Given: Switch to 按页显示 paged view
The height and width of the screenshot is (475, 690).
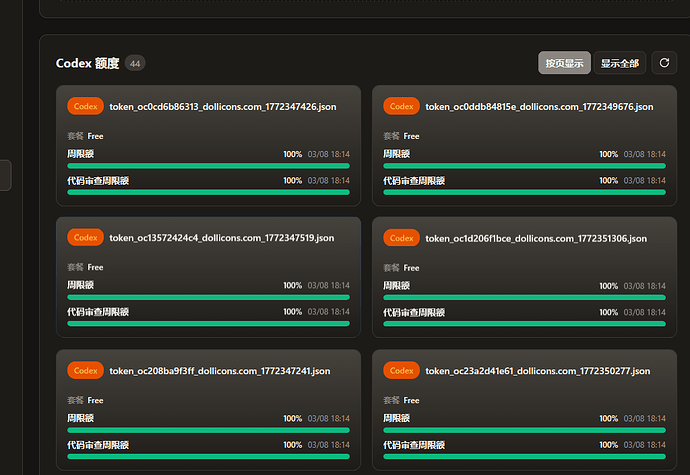Looking at the screenshot, I should (x=564, y=63).
